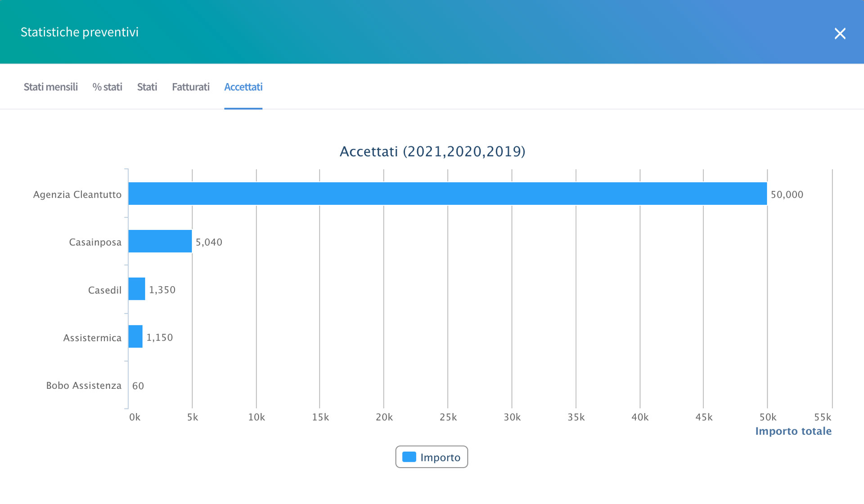The width and height of the screenshot is (864, 504).
Task: Click the 35k axis tick label
Action: tap(576, 417)
